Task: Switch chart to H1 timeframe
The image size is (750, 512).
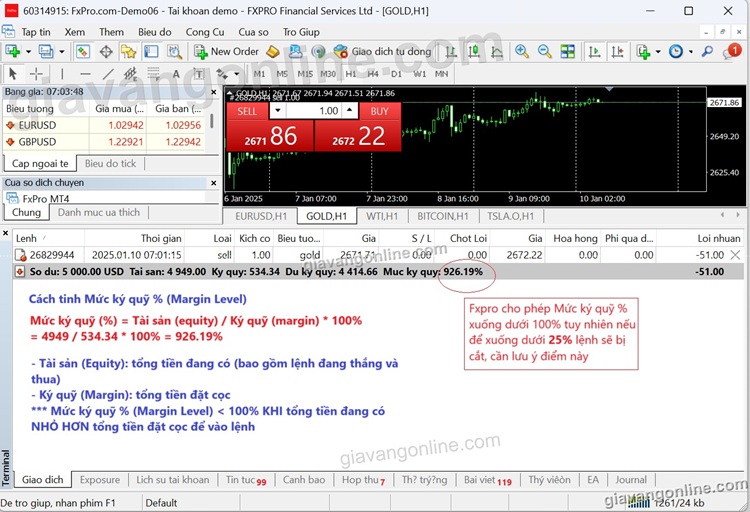Action: [x=350, y=73]
